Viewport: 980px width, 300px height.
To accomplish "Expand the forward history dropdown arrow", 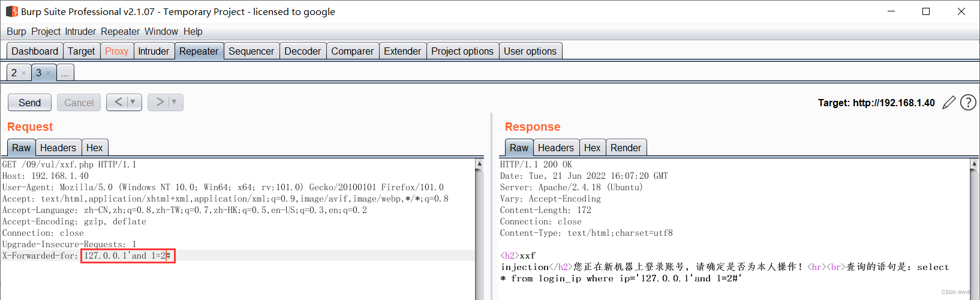I will 175,102.
